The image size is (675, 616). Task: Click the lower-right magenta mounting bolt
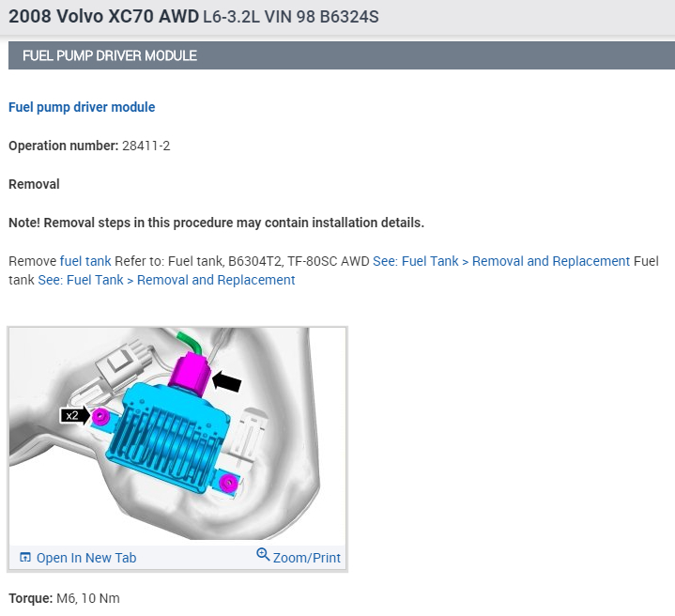tap(226, 483)
